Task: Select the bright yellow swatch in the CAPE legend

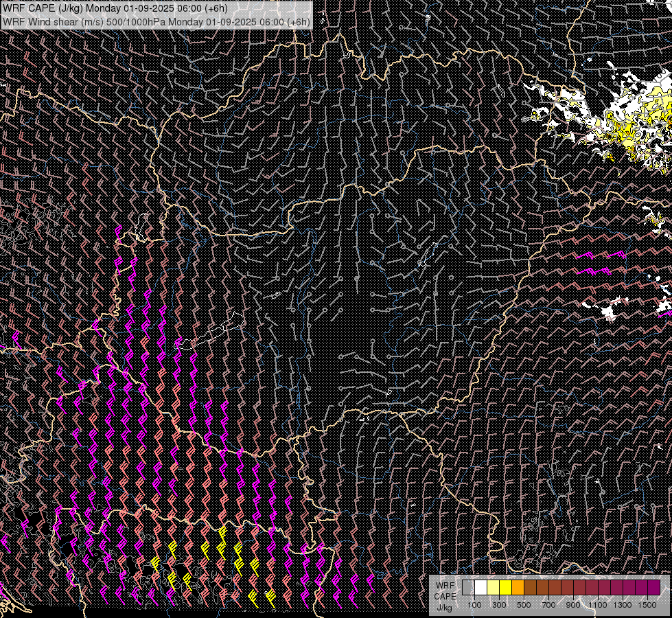Action: point(505,588)
